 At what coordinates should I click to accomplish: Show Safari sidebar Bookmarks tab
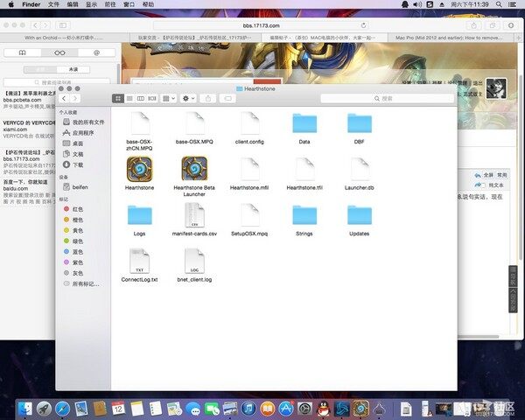(23, 52)
